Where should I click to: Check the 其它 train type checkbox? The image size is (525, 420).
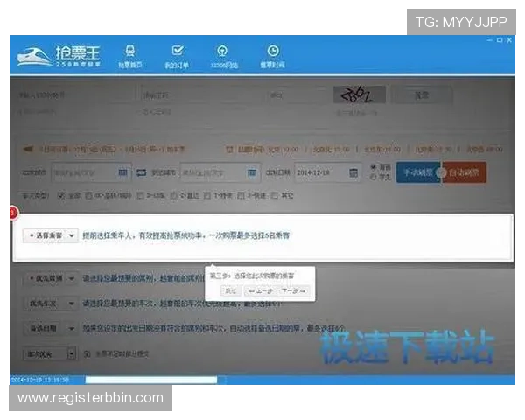pyautogui.click(x=274, y=195)
